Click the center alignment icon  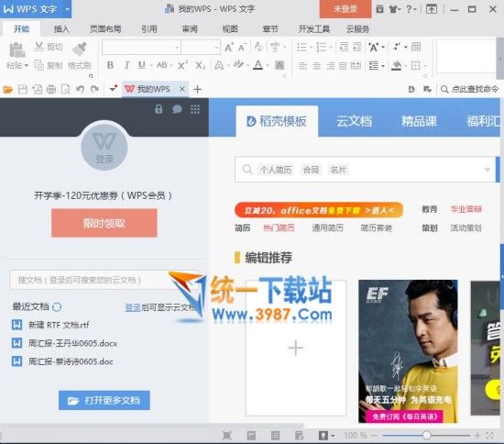tap(317, 66)
